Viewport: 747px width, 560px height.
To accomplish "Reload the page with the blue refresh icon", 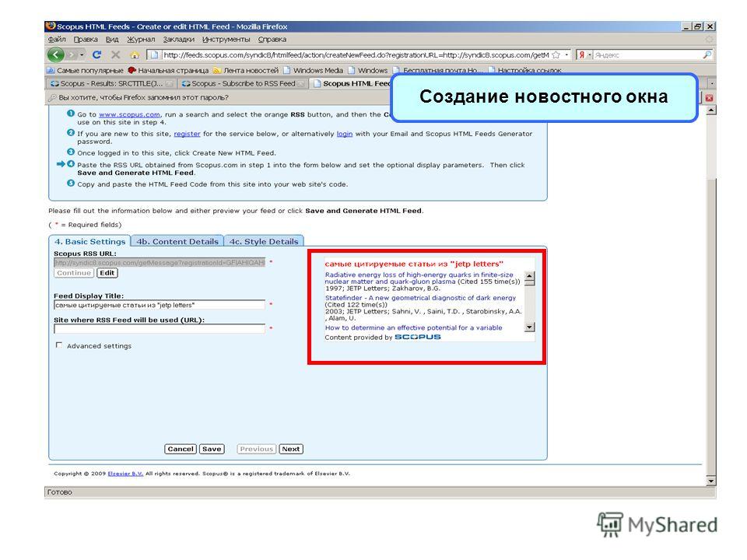I will point(96,54).
